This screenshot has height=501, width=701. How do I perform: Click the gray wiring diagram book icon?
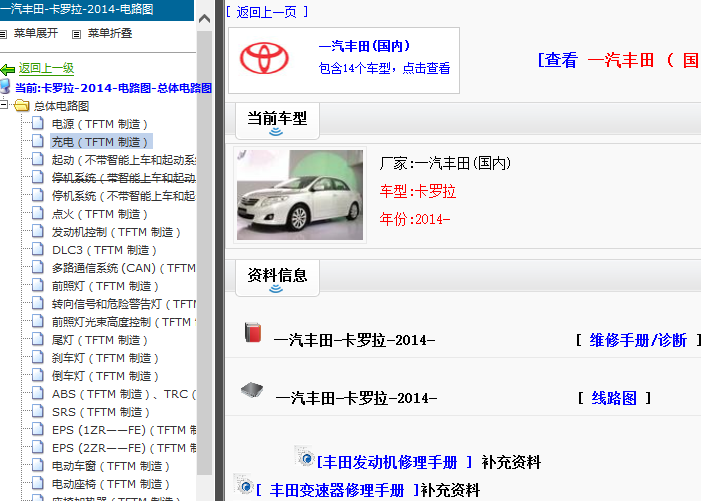tap(252, 390)
